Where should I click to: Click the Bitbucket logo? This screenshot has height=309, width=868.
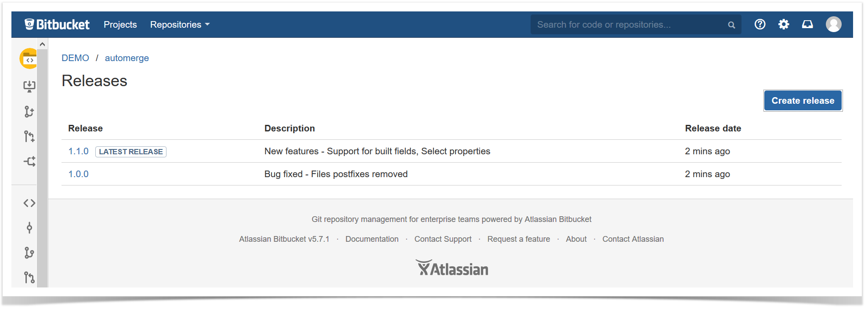click(x=57, y=25)
